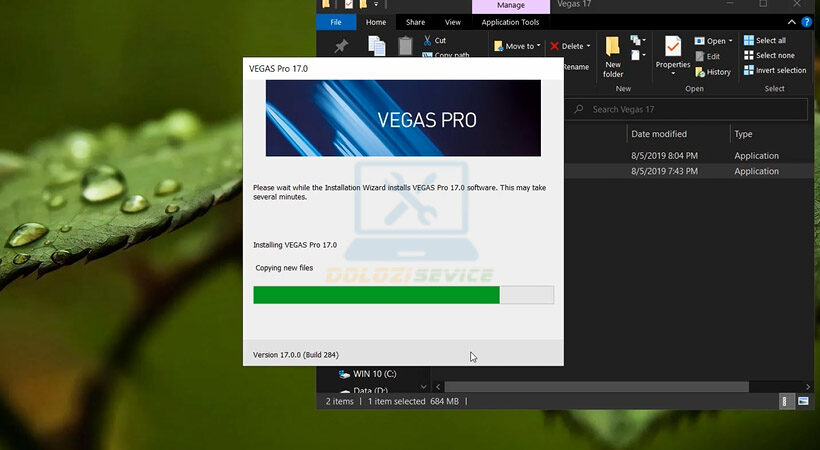The width and height of the screenshot is (820, 450).
Task: Switch to large icons view in status bar
Action: (x=805, y=401)
